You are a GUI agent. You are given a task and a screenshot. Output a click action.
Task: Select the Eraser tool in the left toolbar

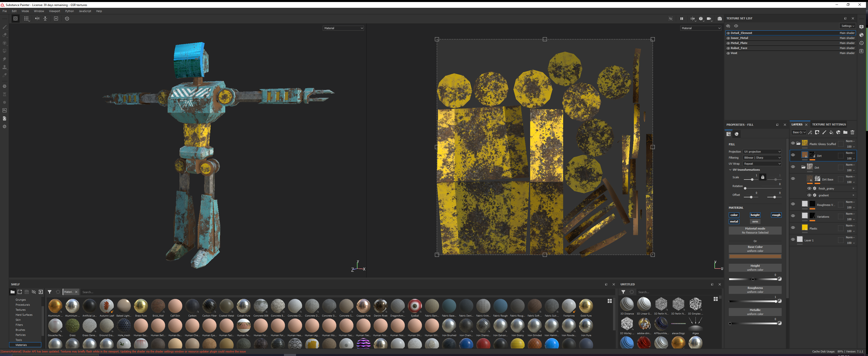[x=5, y=35]
